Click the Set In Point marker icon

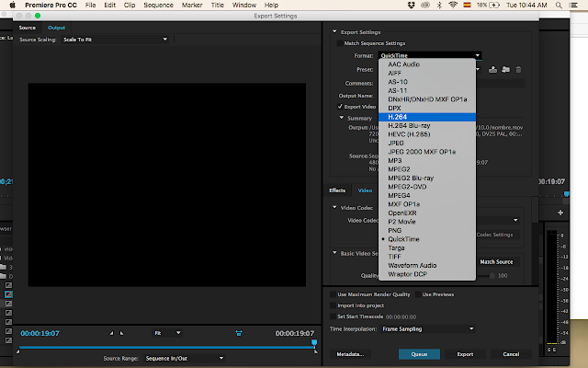(111, 333)
